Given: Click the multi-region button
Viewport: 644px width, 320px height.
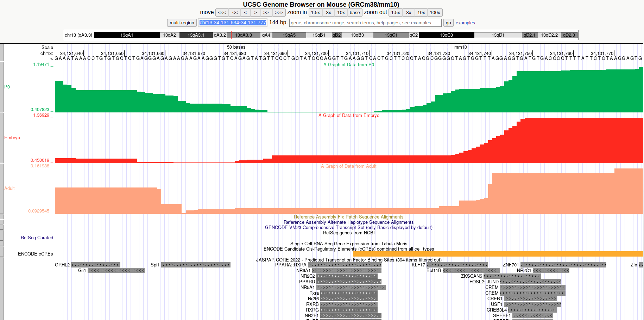Looking at the screenshot, I should [182, 23].
